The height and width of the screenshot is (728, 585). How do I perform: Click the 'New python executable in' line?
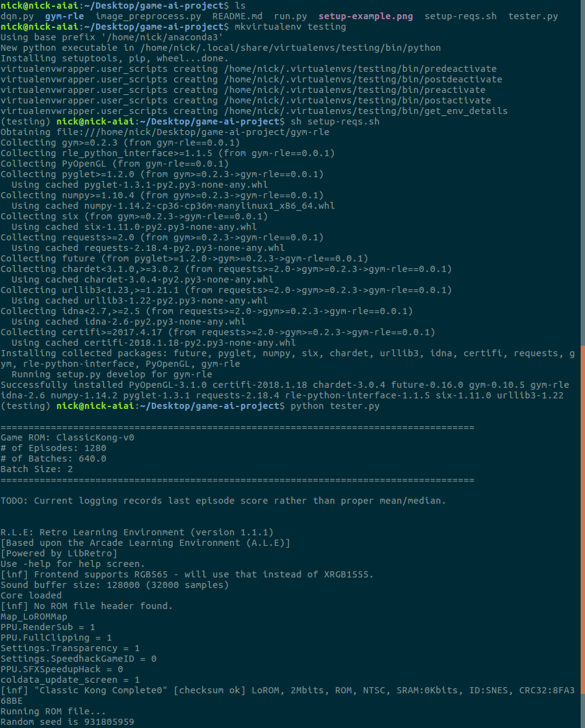tap(221, 48)
